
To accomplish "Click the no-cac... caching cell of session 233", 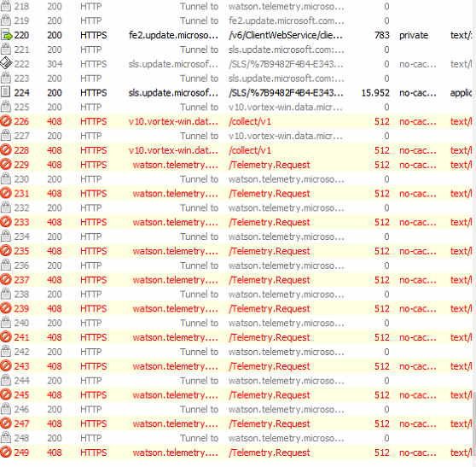I will tap(418, 223).
